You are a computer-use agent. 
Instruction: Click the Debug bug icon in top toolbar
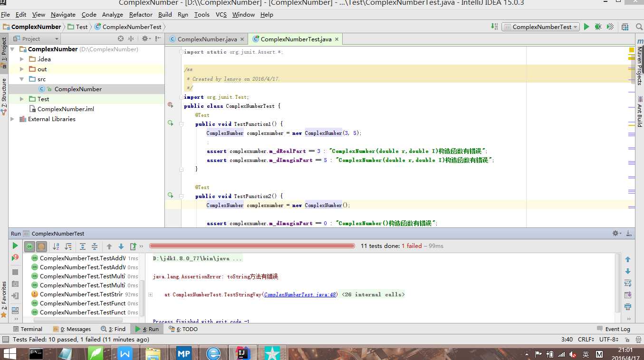click(598, 27)
